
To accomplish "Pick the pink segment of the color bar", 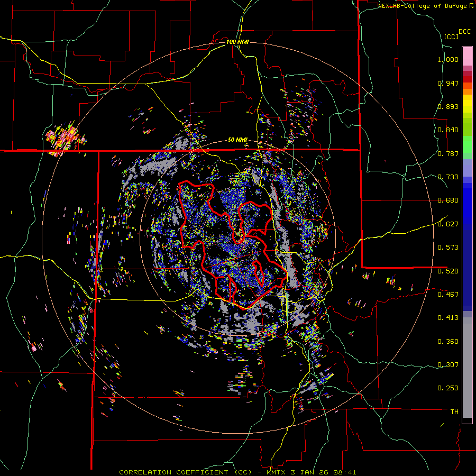I will click(x=467, y=56).
